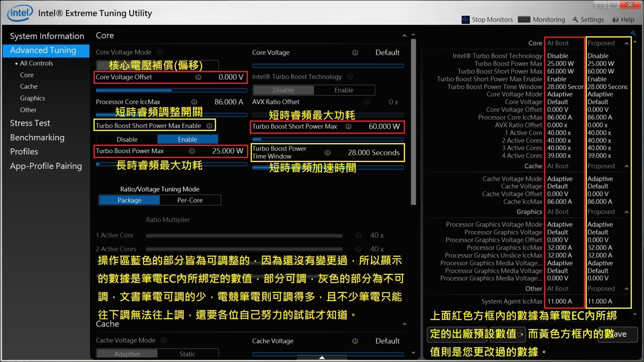Collapse Cache group in summary panel
This screenshot has height=362, width=644.
pos(627,166)
